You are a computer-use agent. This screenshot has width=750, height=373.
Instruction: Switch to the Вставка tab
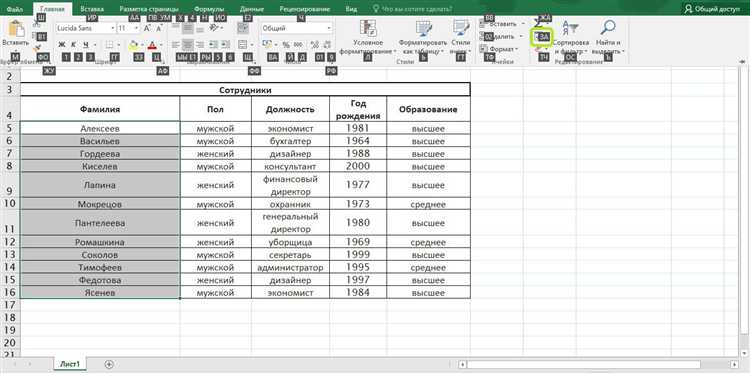pyautogui.click(x=92, y=9)
